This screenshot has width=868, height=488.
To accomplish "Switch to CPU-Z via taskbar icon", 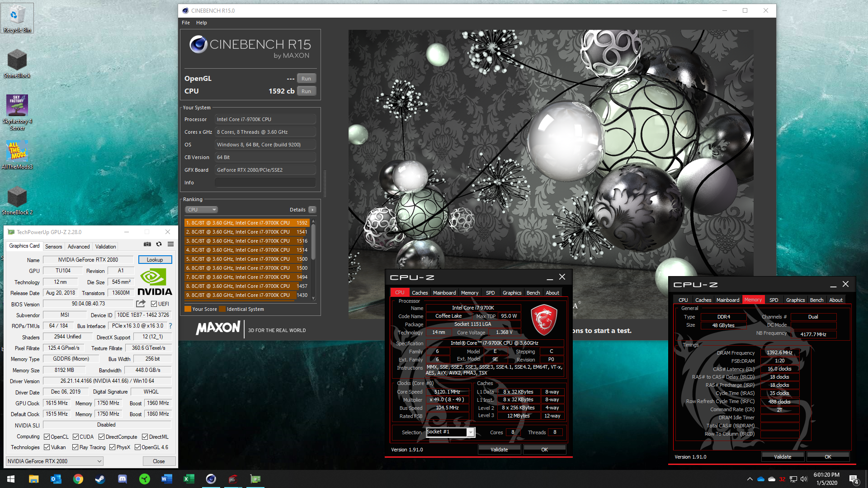I will tap(233, 479).
